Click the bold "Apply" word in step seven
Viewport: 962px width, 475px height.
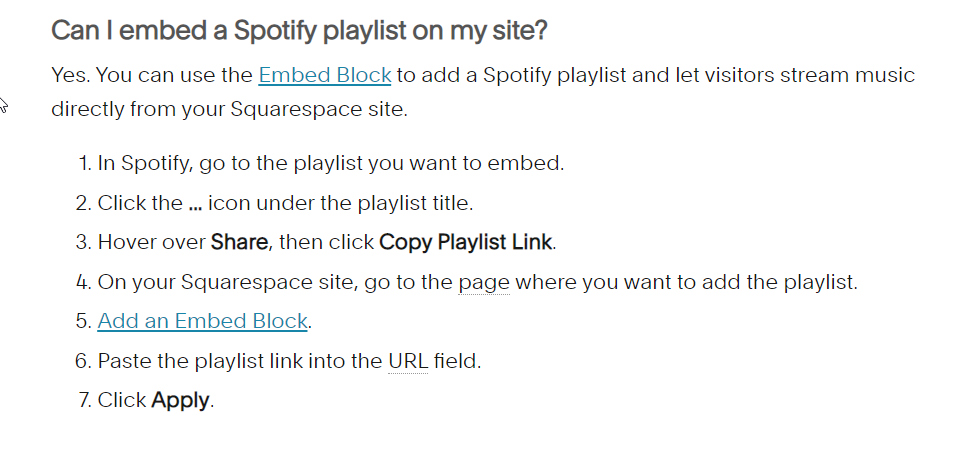pyautogui.click(x=180, y=400)
